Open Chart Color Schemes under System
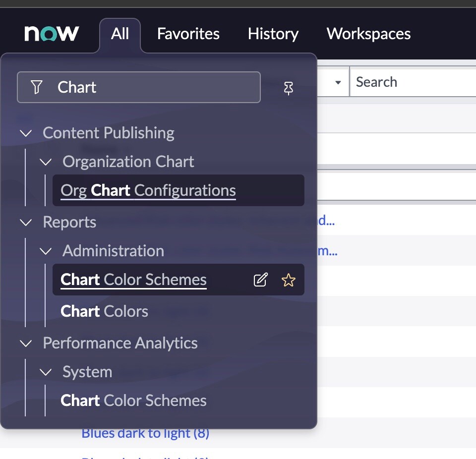The image size is (476, 459). (133, 401)
